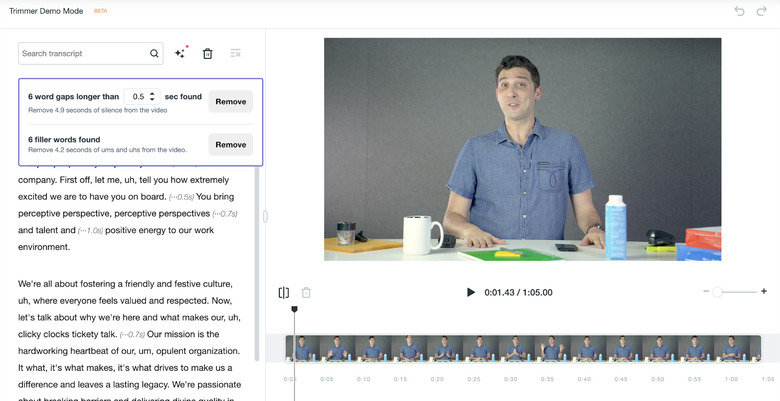Open the AI sparkle cleanup suggestions
This screenshot has height=401, width=780.
pyautogui.click(x=180, y=54)
